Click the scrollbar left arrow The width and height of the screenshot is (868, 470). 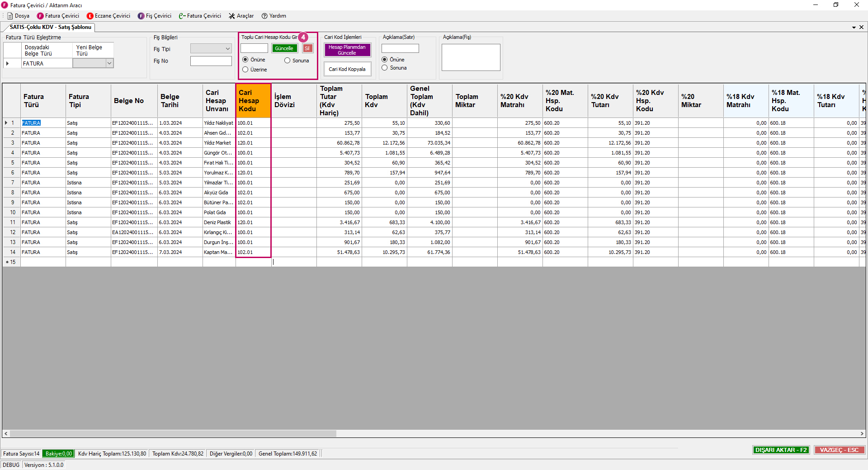click(6, 434)
